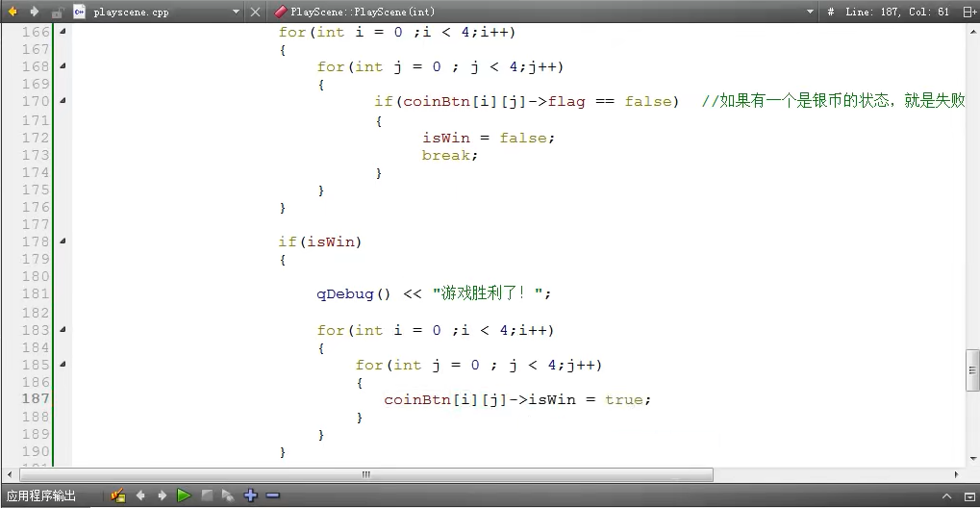Fold the if block on line 170
Screen dimensions: 980x508
62,101
